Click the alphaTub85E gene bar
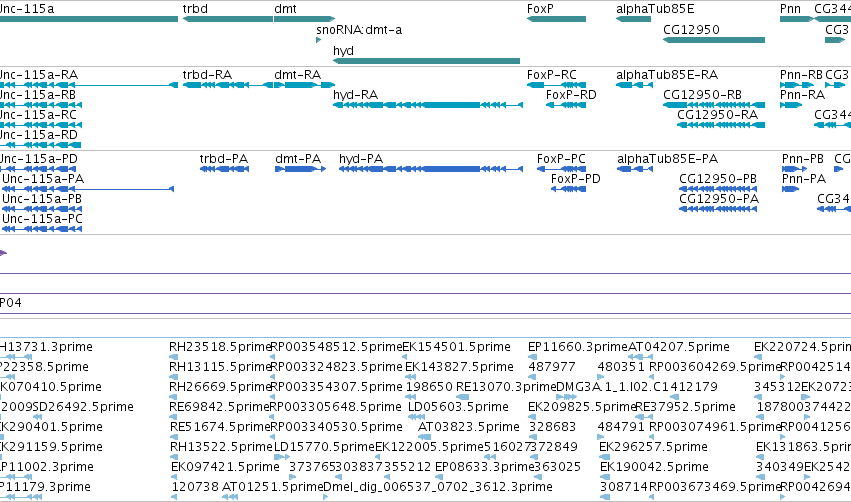 coord(633,19)
